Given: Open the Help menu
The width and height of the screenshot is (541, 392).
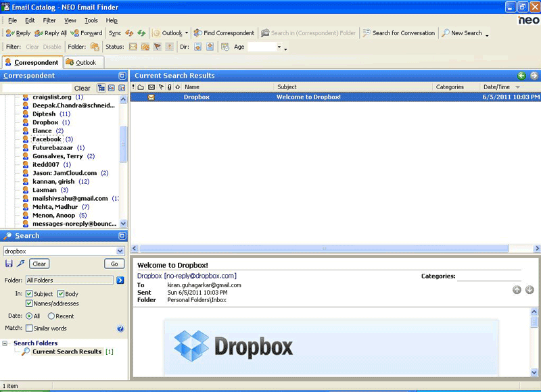Looking at the screenshot, I should [112, 20].
